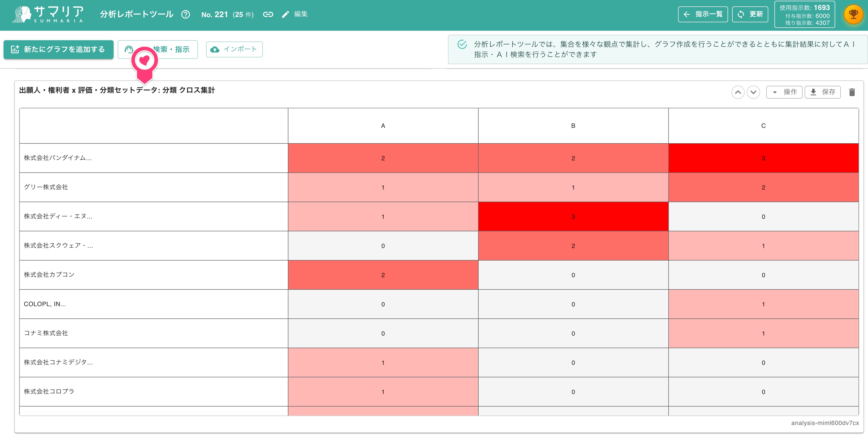Click row label コナミ株式会社
This screenshot has height=436, width=868.
point(46,333)
